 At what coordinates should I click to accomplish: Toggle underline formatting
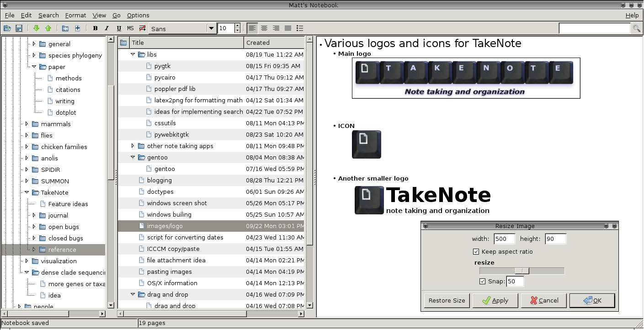(119, 28)
